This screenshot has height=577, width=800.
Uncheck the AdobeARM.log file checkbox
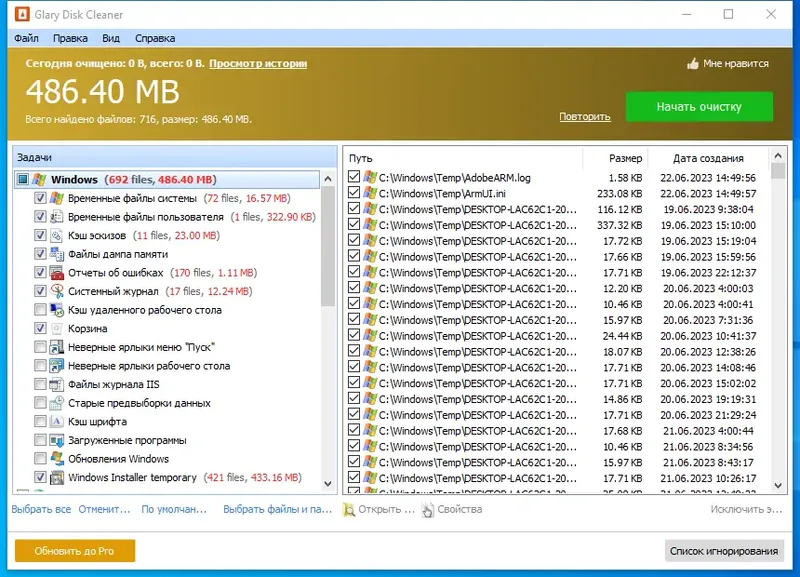pos(354,177)
